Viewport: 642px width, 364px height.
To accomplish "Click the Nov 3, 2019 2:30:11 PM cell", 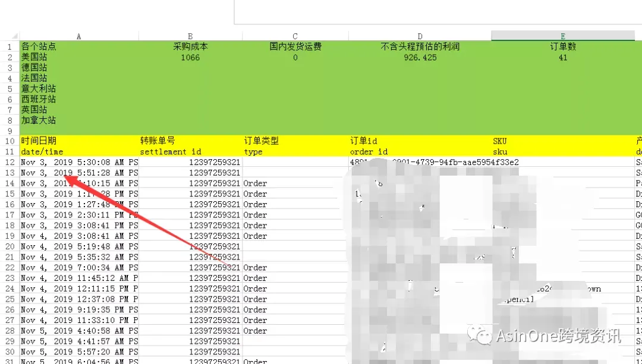I will pos(79,215).
